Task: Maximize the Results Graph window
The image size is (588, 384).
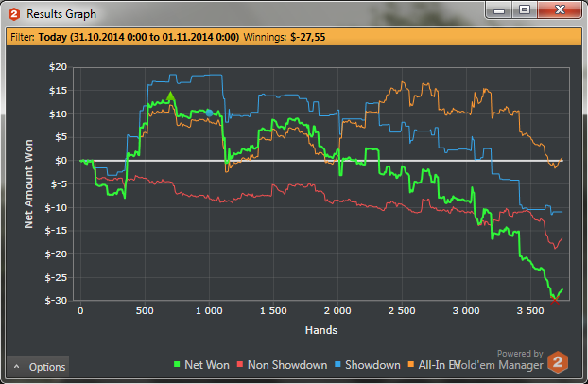Action: coord(525,9)
